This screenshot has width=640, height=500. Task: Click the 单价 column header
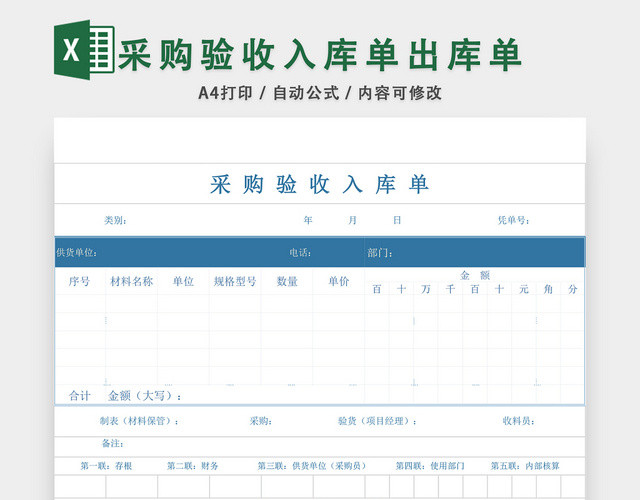(x=339, y=281)
